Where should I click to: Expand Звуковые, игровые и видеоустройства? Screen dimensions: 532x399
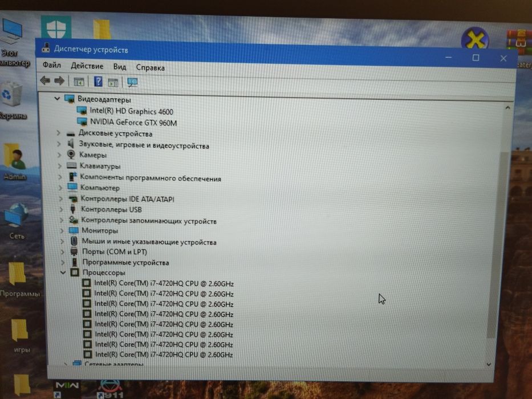59,144
